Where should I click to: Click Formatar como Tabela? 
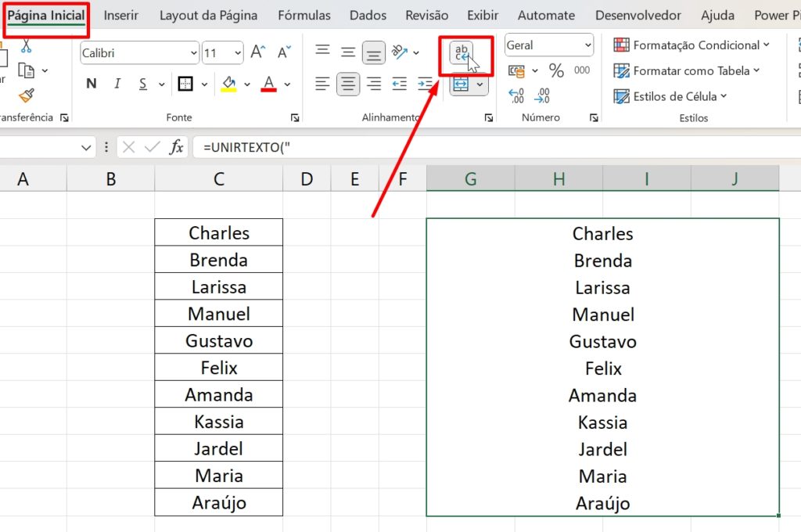[688, 70]
